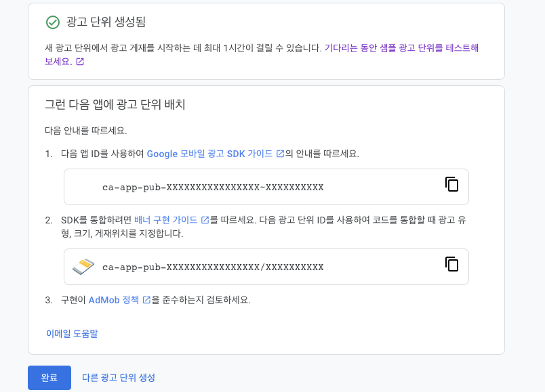545x392 pixels.
Task: Open the sample ad unit test link
Action: tap(262, 55)
